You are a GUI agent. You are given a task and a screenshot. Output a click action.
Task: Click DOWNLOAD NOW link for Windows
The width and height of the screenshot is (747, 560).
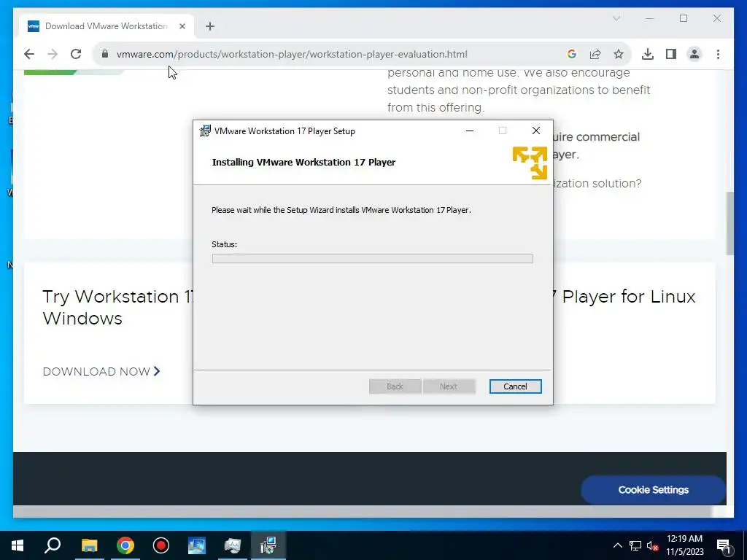point(101,371)
